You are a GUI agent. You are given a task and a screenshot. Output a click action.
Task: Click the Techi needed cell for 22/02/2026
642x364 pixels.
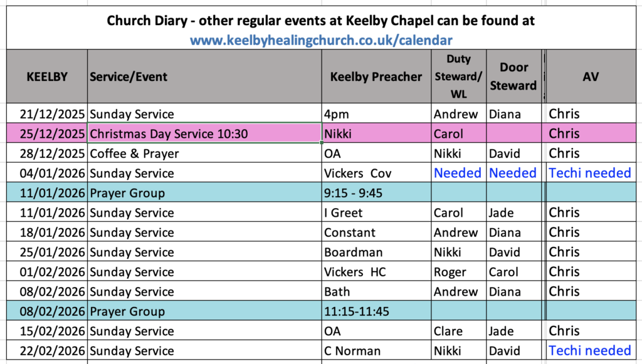click(590, 350)
